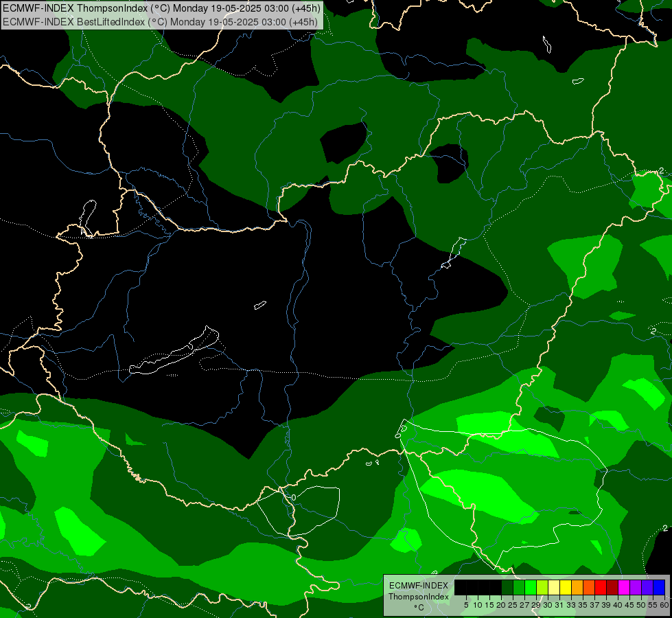672x618 pixels.
Task: Click the °C unit label in the legend
Action: click(419, 608)
